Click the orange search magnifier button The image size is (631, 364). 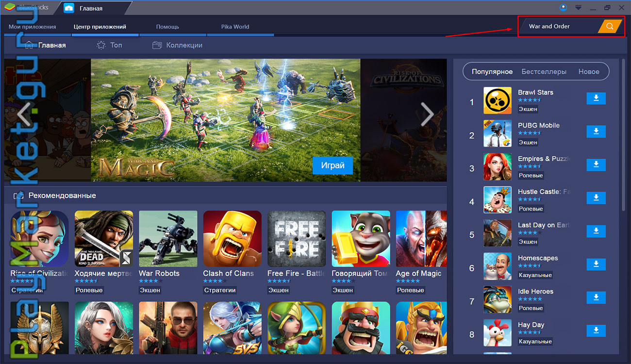point(610,26)
